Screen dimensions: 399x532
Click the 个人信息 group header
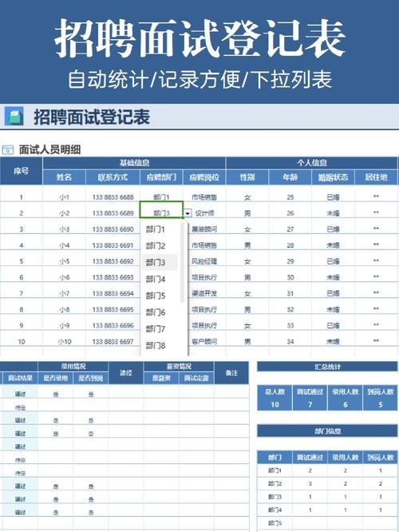tap(312, 163)
